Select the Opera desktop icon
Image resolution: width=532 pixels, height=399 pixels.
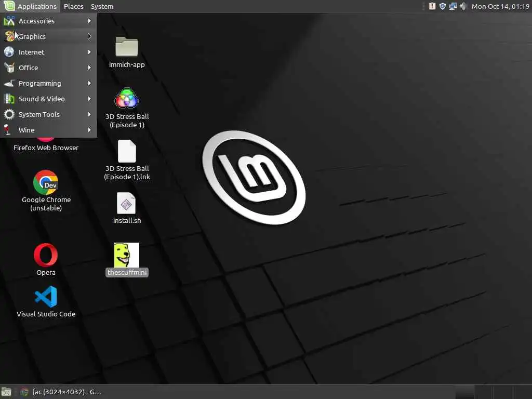(x=46, y=255)
